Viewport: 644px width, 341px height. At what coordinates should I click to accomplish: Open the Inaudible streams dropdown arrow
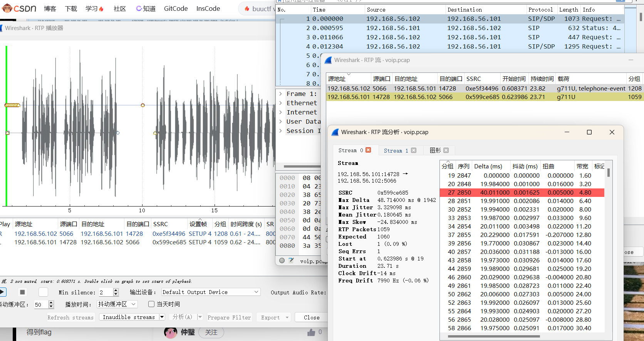[162, 317]
